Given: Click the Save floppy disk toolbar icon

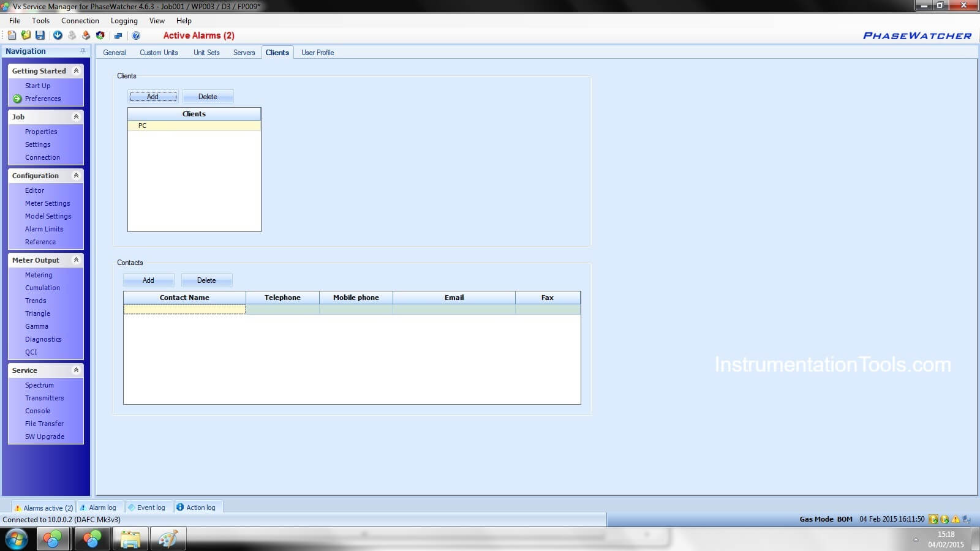Looking at the screenshot, I should click(40, 36).
